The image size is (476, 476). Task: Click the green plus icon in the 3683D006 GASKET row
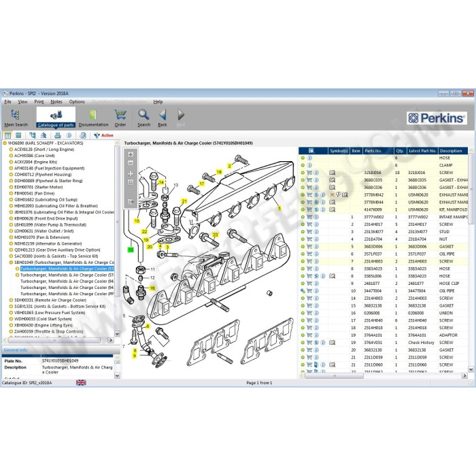click(303, 246)
